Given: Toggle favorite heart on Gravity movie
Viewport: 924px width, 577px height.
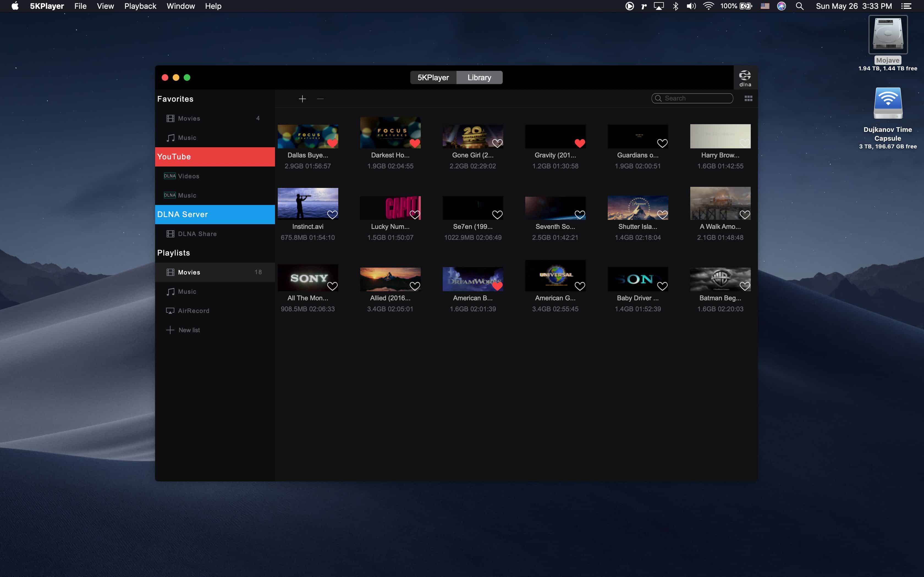Looking at the screenshot, I should pyautogui.click(x=579, y=143).
